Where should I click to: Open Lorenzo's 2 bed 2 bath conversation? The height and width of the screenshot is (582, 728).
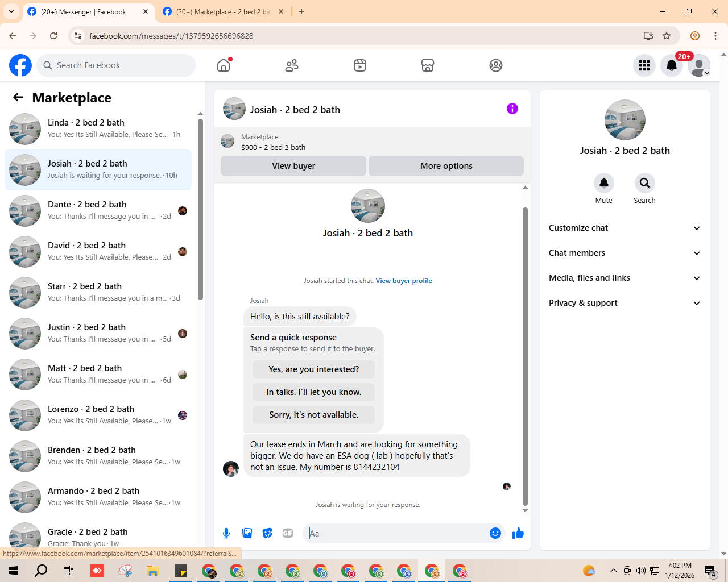[x=98, y=415]
